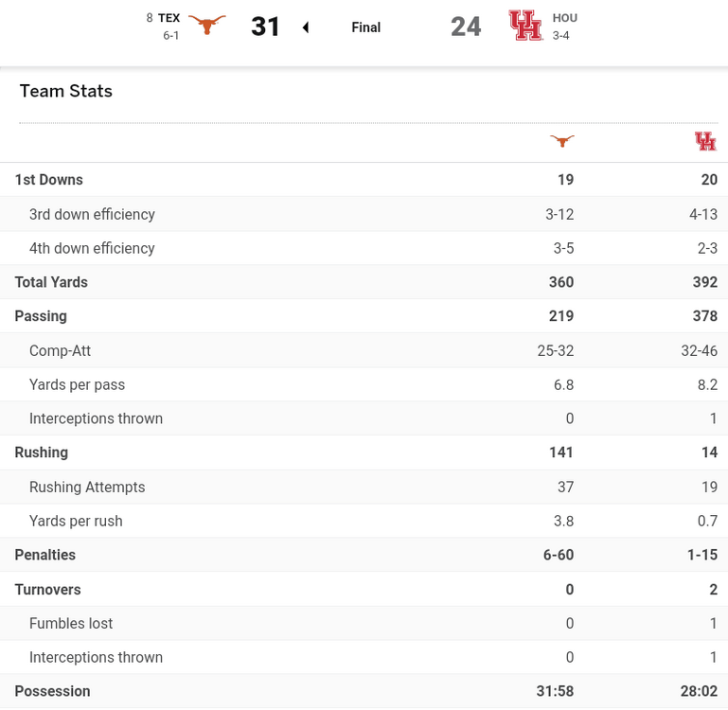The width and height of the screenshot is (728, 710).
Task: Select the 1st Downs row label
Action: (49, 180)
